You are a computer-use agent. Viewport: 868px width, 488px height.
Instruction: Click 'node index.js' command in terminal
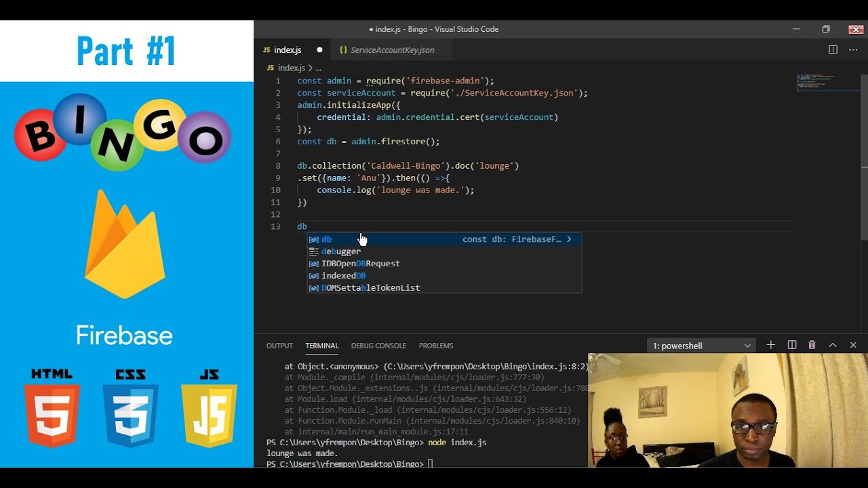pos(457,443)
